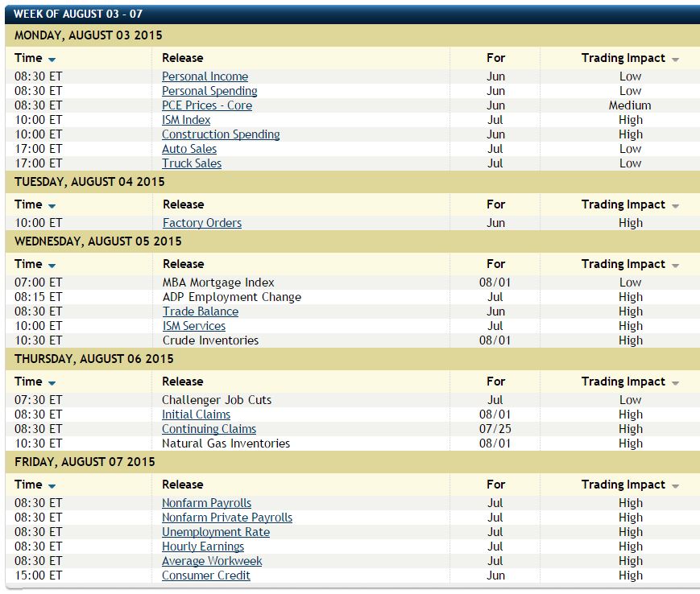Viewport: 700px width, 594px height.
Task: Select the Unemployment Rate release link
Action: coord(215,532)
